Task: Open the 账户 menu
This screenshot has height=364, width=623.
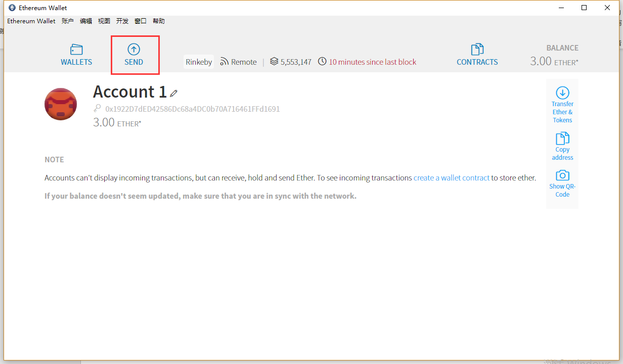Action: [x=68, y=21]
